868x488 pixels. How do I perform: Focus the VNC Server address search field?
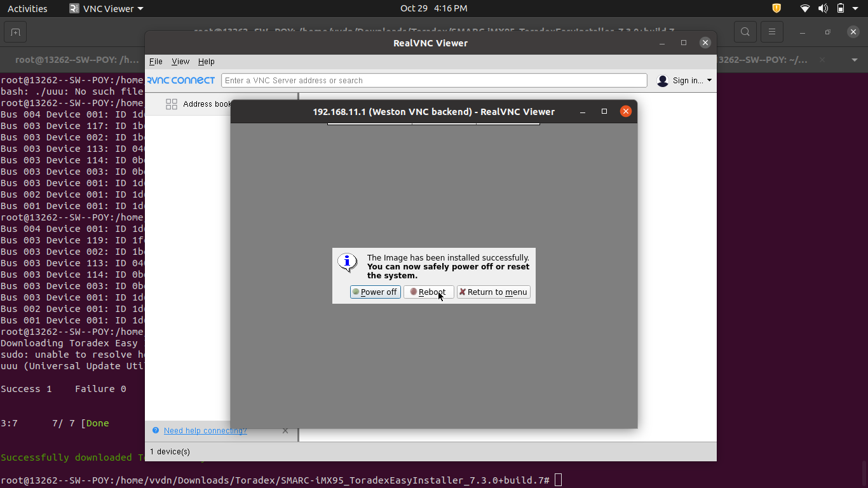pyautogui.click(x=434, y=81)
